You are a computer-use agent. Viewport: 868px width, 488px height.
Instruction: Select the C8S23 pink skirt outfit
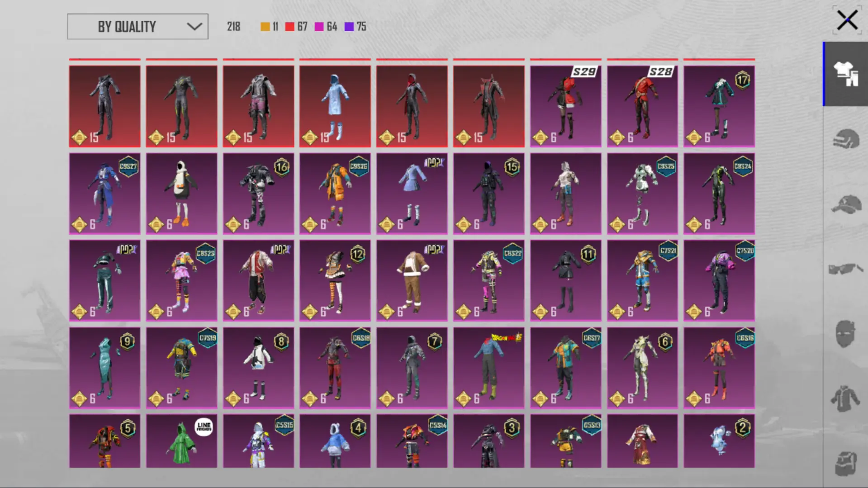coord(181,281)
